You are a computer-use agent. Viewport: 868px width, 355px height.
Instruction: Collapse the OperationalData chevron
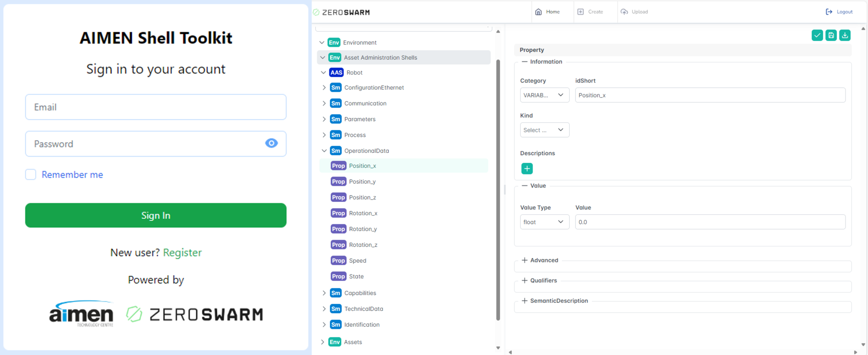point(324,151)
